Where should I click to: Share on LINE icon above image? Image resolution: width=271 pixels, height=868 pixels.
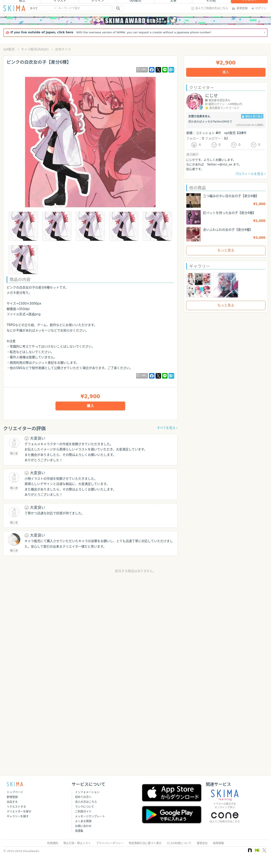tap(165, 70)
